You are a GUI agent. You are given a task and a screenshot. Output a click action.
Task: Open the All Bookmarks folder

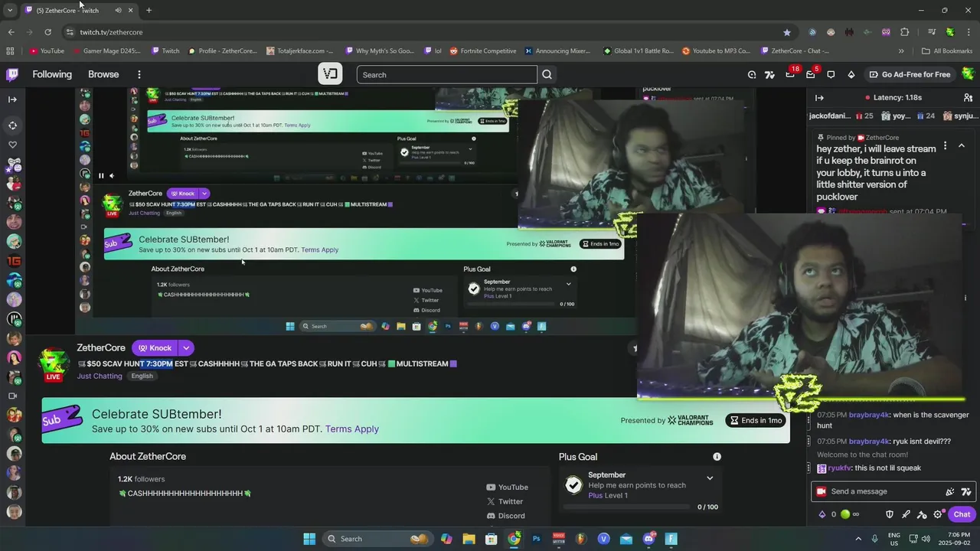947,51
